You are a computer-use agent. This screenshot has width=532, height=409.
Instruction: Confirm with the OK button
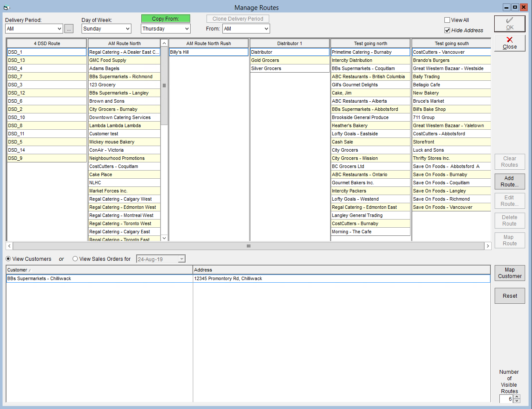pos(510,24)
